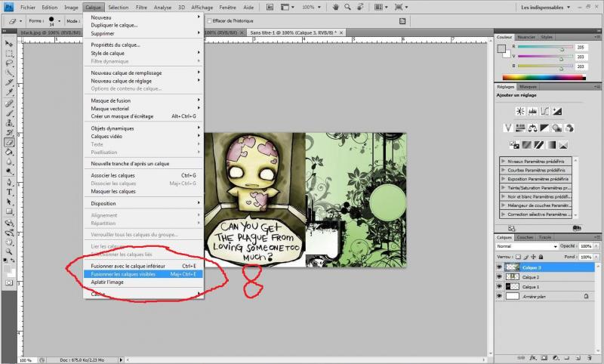
Task: Adjust the R color slider
Action: tap(562, 48)
